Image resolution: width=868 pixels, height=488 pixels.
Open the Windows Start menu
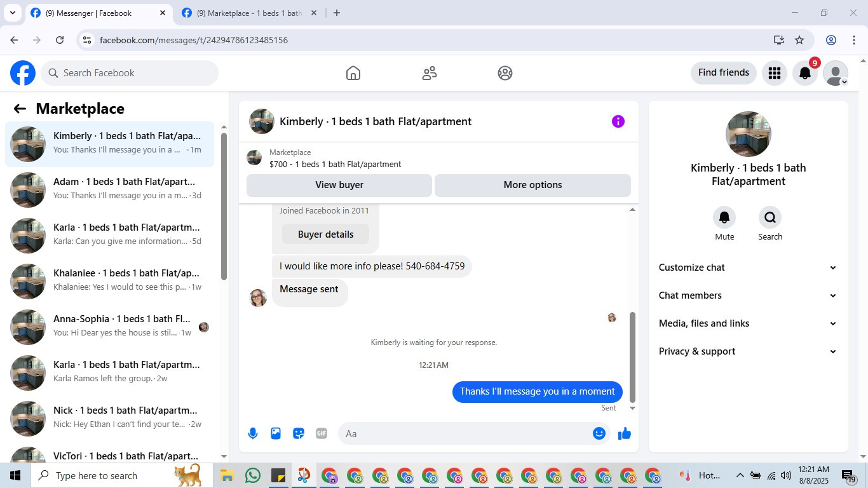[x=15, y=475]
